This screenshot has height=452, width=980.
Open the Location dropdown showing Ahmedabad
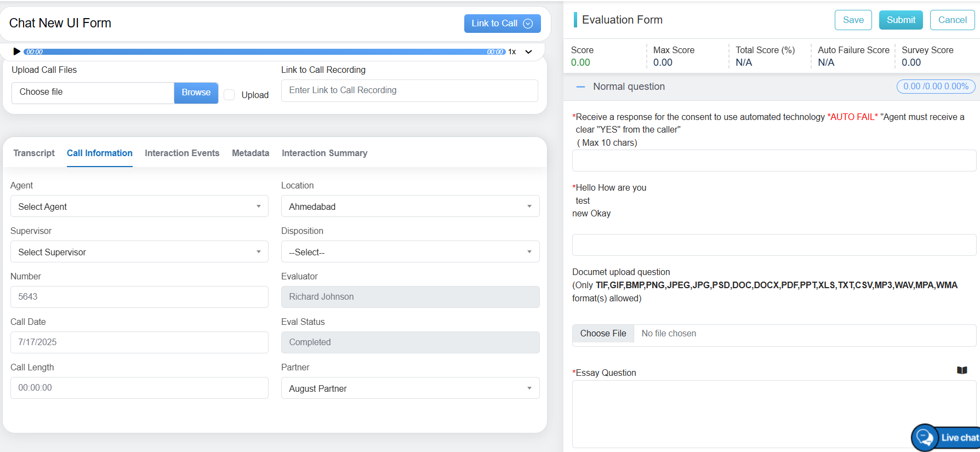click(x=410, y=207)
